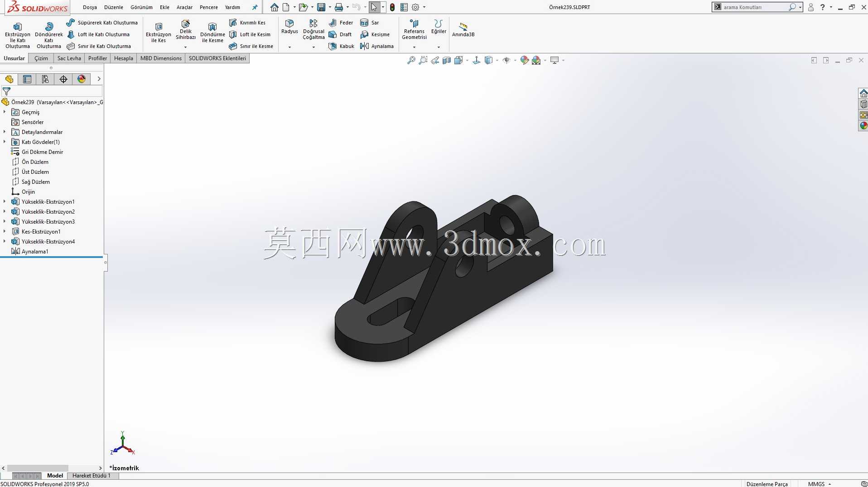Click Loft ile Kesim tool

click(250, 34)
